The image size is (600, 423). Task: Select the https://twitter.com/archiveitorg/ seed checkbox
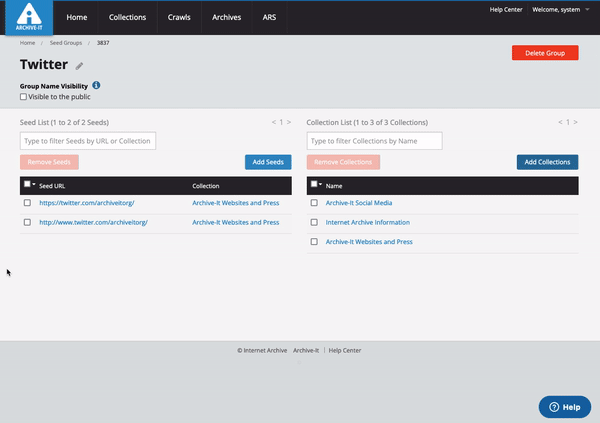[x=27, y=203]
